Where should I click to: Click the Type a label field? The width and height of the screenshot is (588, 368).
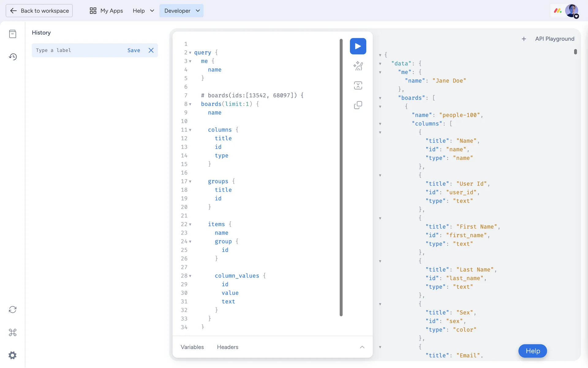(x=78, y=50)
